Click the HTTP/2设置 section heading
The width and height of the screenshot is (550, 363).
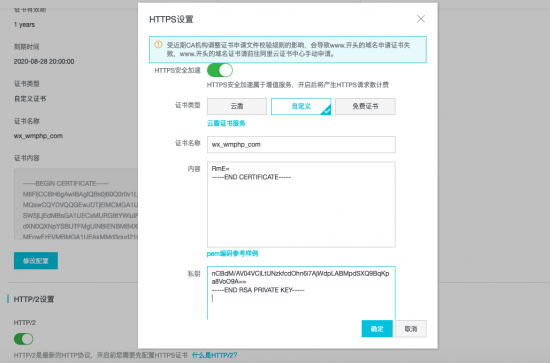click(34, 299)
